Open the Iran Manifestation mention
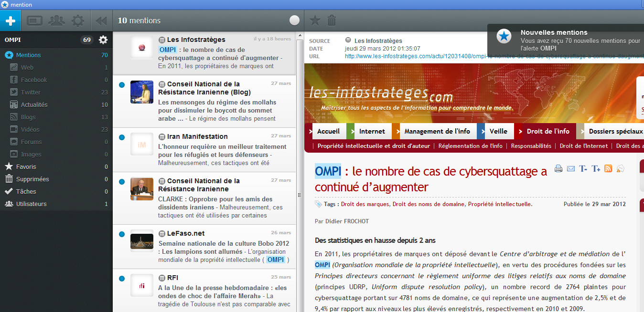 204,150
